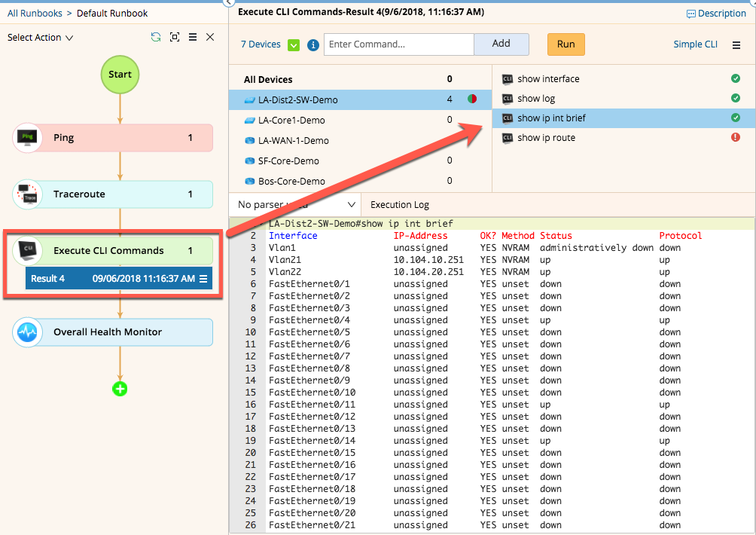
Task: Click the Ping node icon
Action: tap(27, 137)
